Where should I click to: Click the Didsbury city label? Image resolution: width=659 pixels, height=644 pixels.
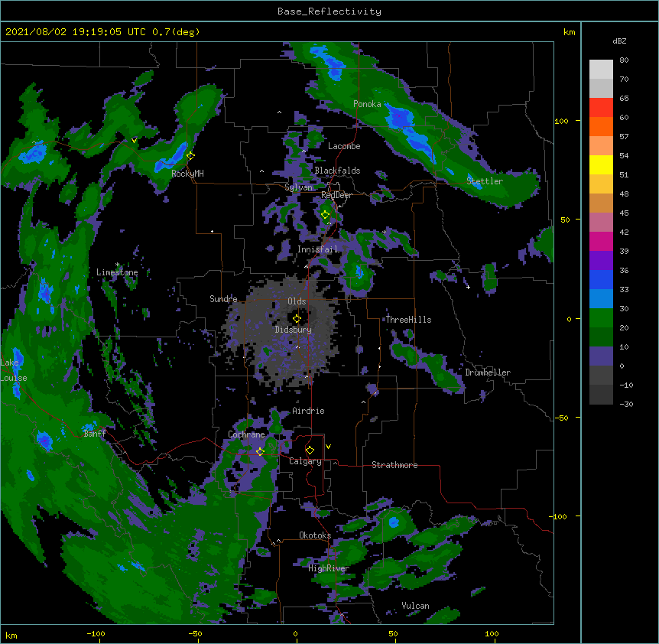pyautogui.click(x=293, y=330)
